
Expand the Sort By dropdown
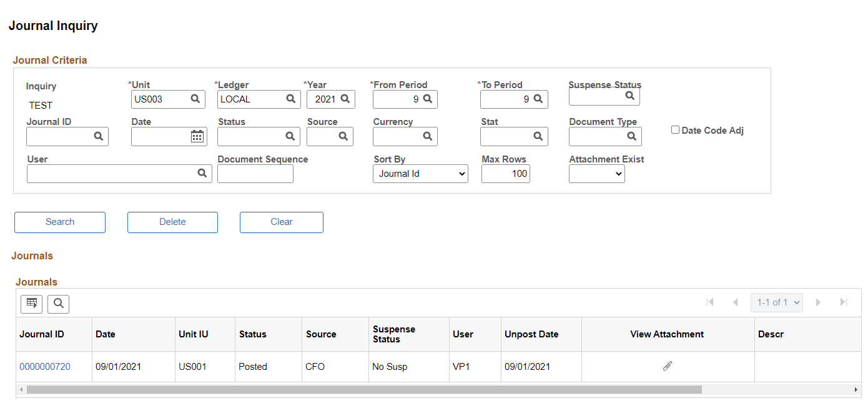(x=420, y=174)
